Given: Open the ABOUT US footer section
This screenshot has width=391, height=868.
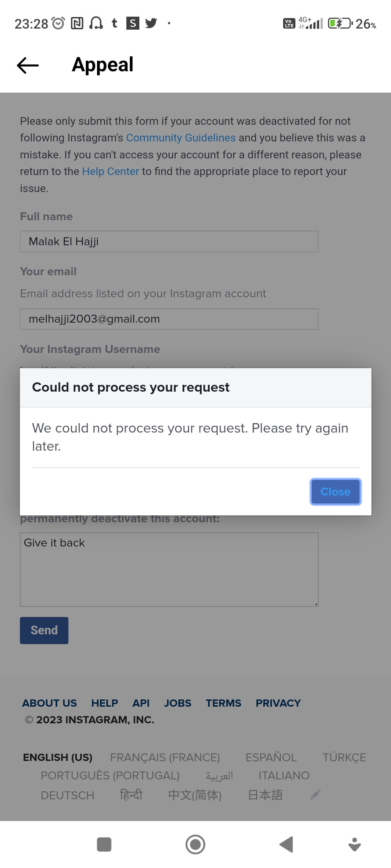Looking at the screenshot, I should 49,703.
